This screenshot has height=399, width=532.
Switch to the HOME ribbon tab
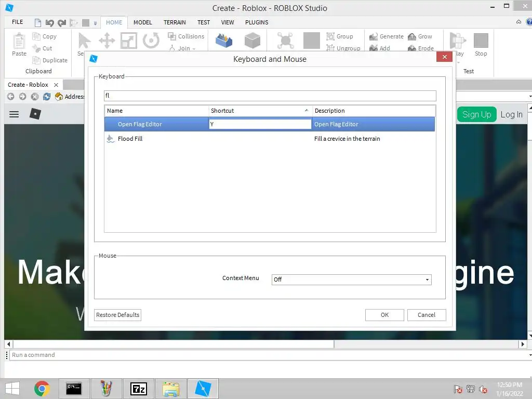[114, 22]
